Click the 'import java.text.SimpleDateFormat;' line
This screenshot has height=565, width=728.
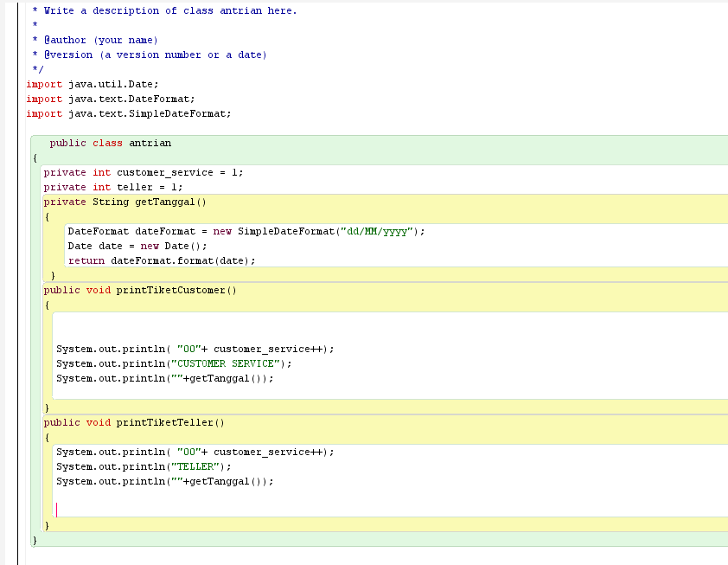[129, 114]
